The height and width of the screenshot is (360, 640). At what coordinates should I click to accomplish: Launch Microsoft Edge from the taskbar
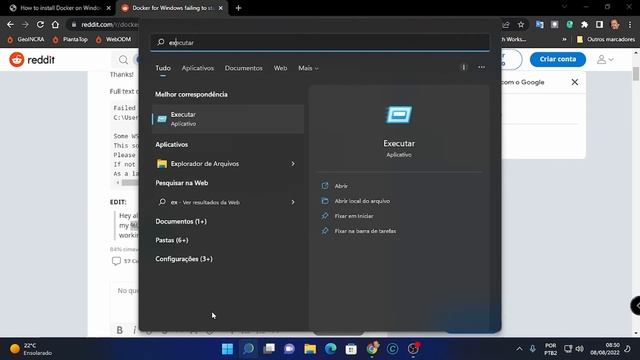331,349
